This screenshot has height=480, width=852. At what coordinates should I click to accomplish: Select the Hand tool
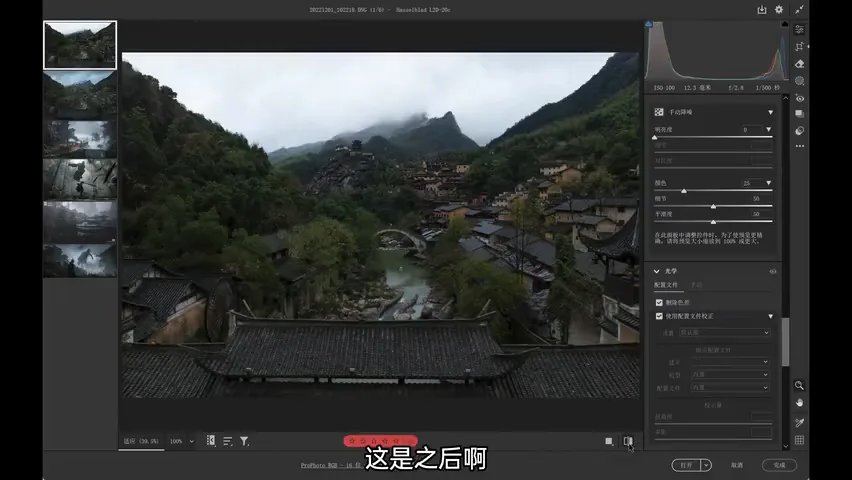(x=799, y=403)
